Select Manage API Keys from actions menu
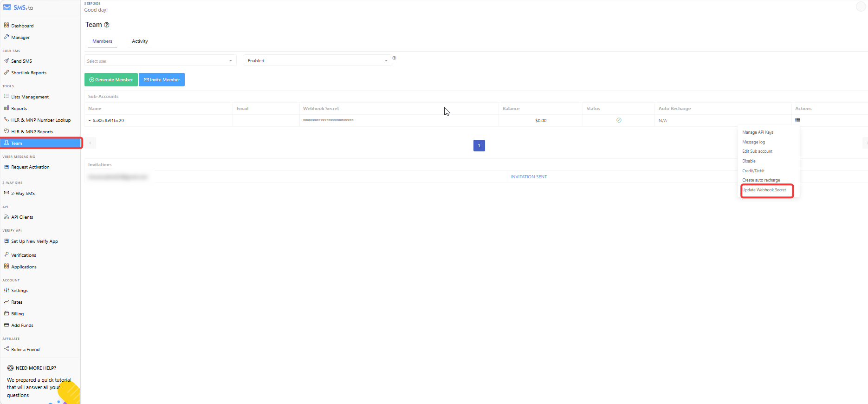Viewport: 868px width, 404px height. 758,132
